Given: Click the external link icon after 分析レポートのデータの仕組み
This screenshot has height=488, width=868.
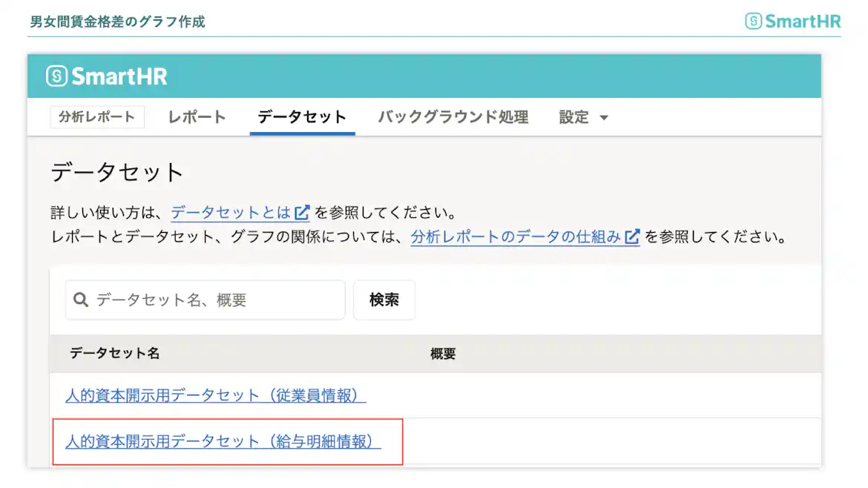Looking at the screenshot, I should coord(631,239).
